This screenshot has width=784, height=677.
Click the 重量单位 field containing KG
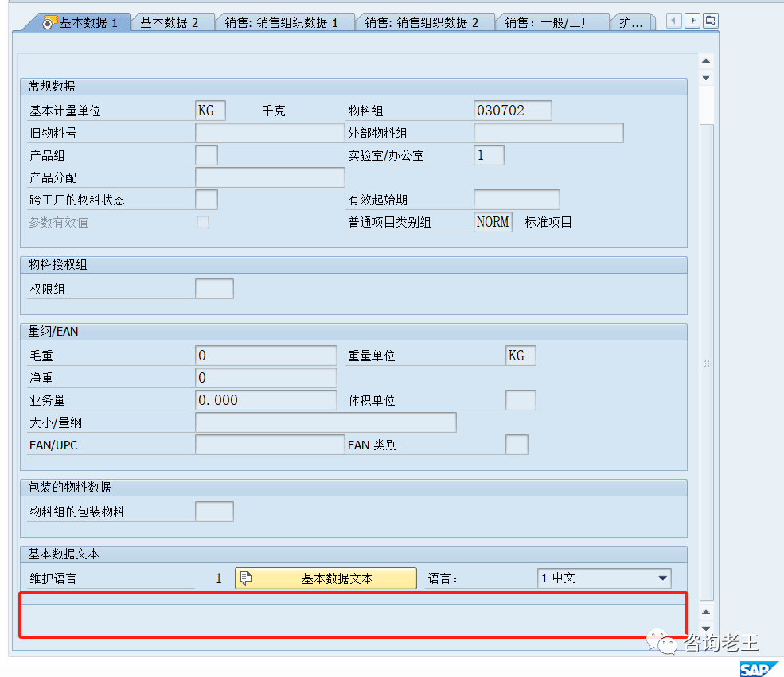click(x=521, y=356)
